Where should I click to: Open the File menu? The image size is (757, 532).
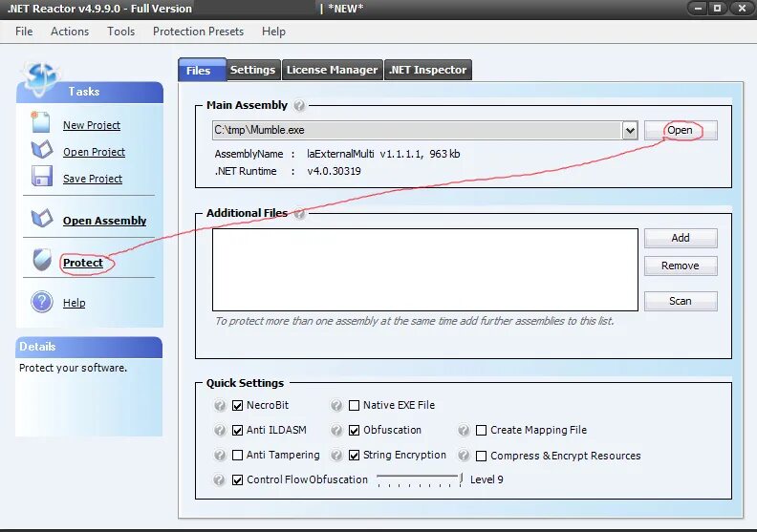(x=24, y=32)
